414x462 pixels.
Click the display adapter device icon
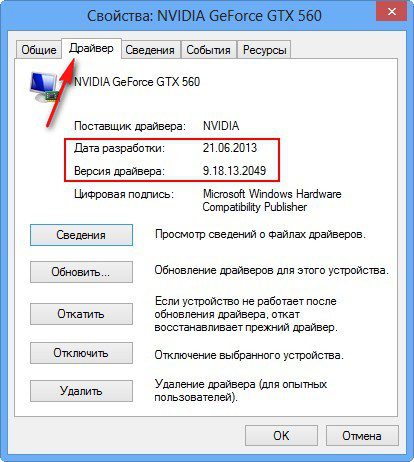[x=44, y=87]
